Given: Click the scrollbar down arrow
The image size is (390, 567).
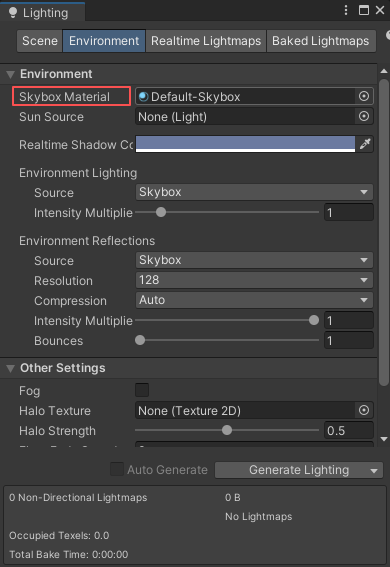Looking at the screenshot, I should click(x=384, y=439).
